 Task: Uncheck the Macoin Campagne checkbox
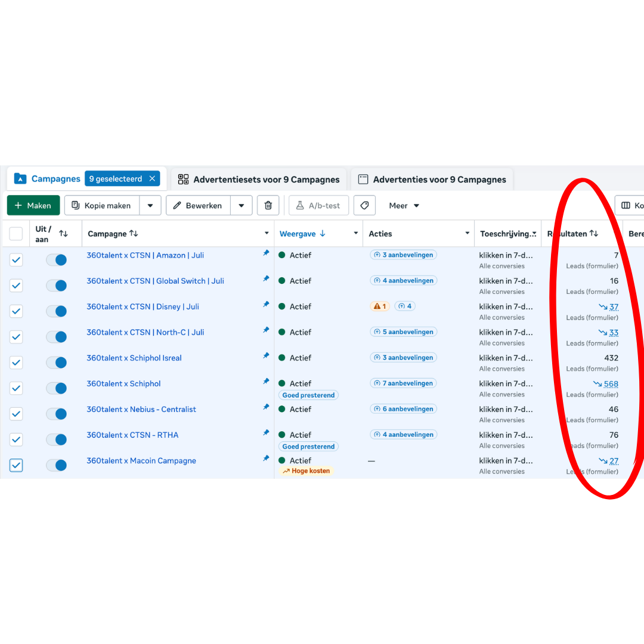click(x=16, y=465)
